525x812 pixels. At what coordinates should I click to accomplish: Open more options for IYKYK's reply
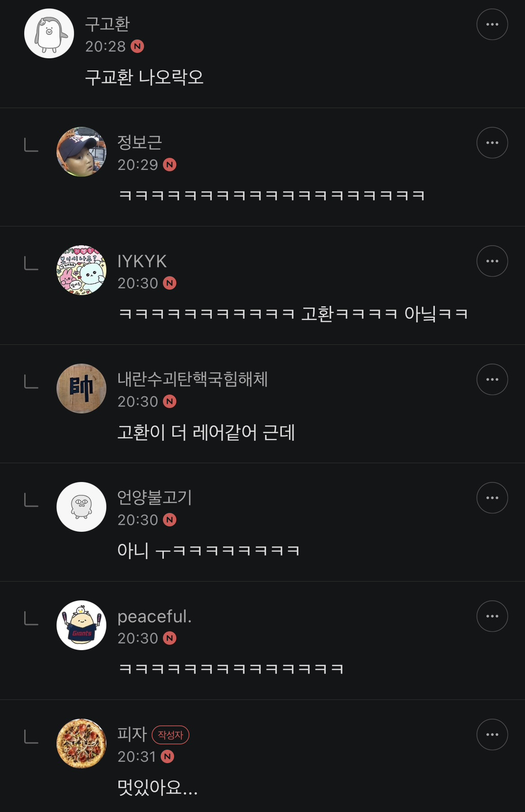pos(492,261)
